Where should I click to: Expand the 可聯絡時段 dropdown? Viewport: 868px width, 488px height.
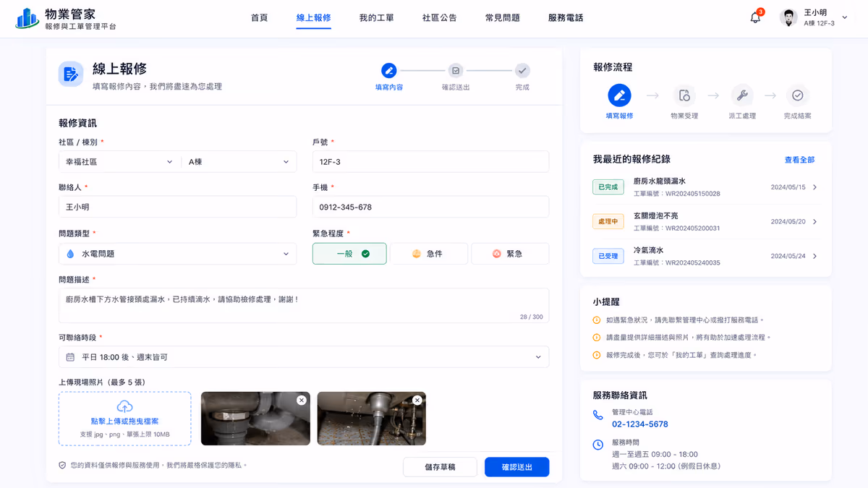[x=304, y=357]
